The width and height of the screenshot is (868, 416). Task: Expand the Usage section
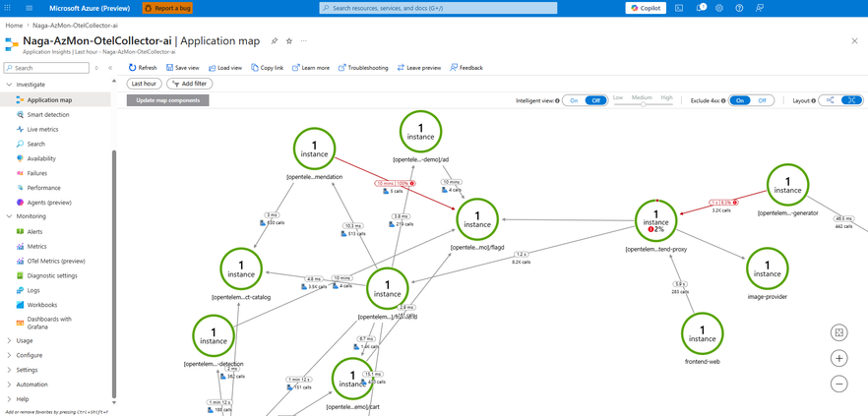click(9, 340)
